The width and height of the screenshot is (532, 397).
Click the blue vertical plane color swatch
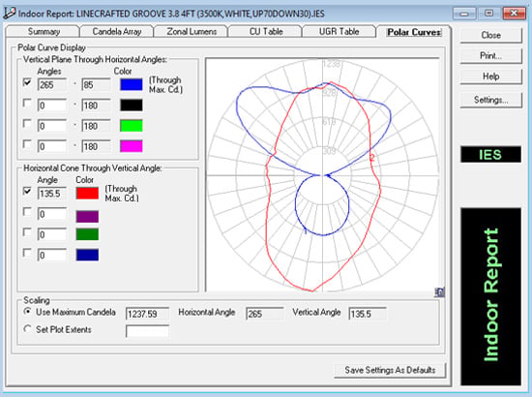132,84
